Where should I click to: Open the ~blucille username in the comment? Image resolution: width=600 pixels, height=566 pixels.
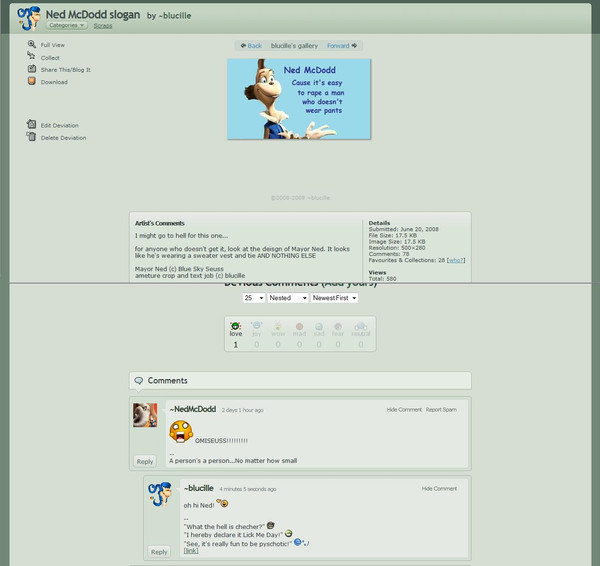coord(199,488)
